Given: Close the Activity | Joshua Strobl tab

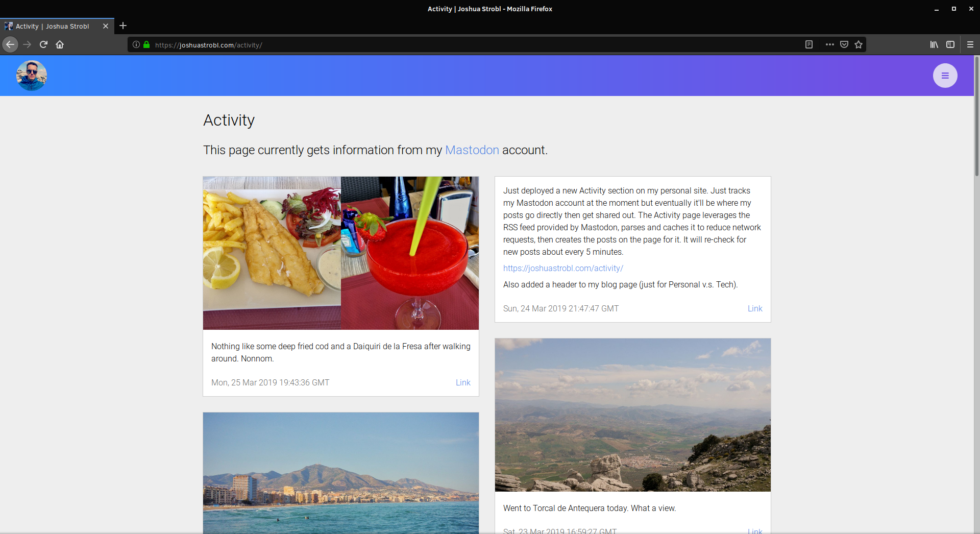Looking at the screenshot, I should pyautogui.click(x=106, y=26).
